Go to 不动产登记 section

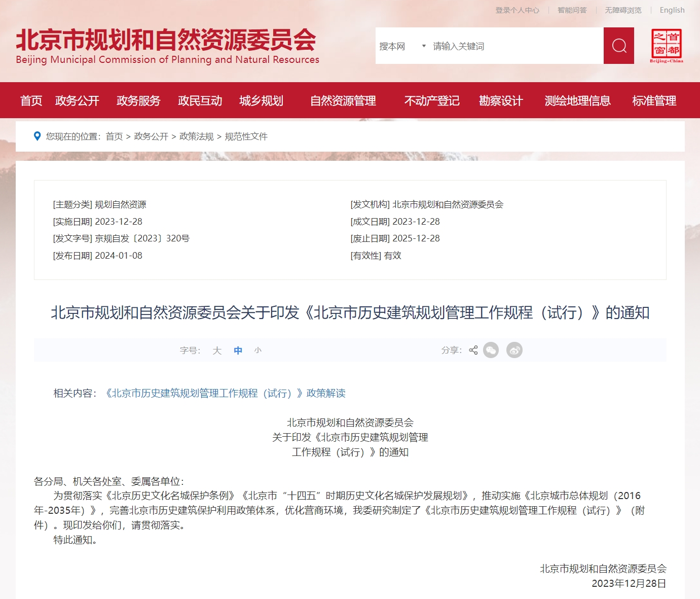432,101
